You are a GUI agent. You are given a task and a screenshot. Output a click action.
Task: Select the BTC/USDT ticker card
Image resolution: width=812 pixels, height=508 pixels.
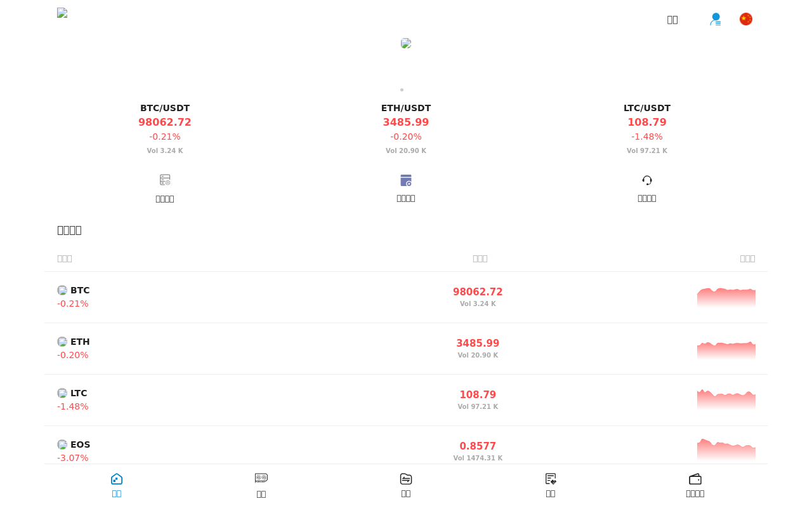[165, 129]
